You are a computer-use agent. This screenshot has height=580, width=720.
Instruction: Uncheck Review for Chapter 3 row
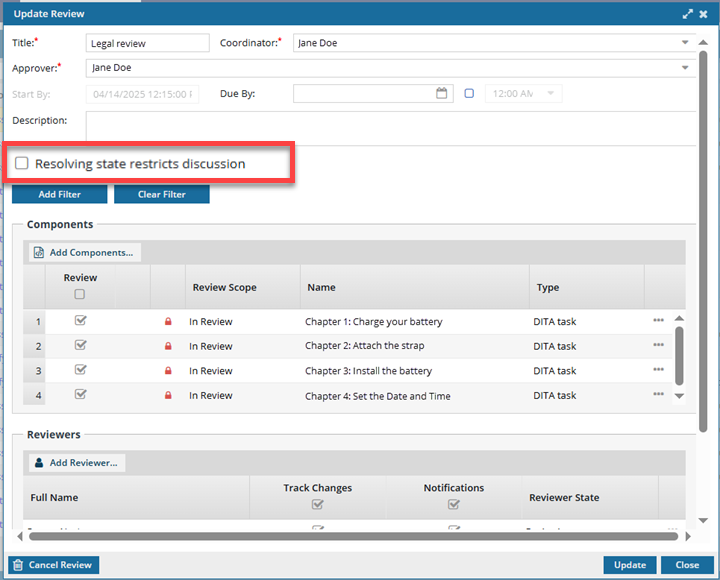pos(80,369)
